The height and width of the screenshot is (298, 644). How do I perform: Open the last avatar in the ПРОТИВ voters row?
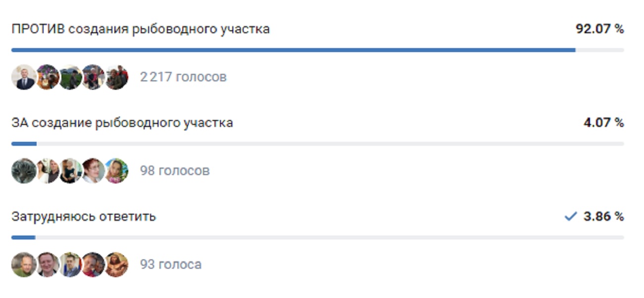117,77
